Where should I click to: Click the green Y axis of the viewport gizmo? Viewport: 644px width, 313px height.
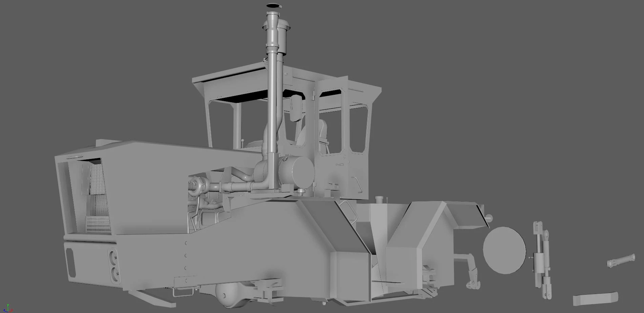tap(8, 306)
